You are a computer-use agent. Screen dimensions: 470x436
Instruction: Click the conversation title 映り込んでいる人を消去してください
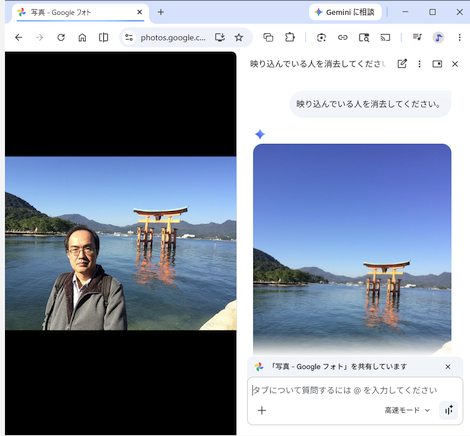pos(318,64)
